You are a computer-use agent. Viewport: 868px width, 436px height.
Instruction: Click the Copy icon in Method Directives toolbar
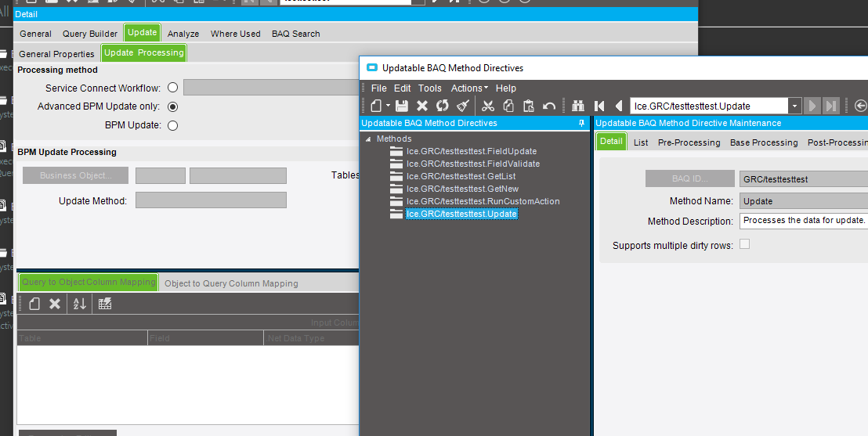point(508,106)
